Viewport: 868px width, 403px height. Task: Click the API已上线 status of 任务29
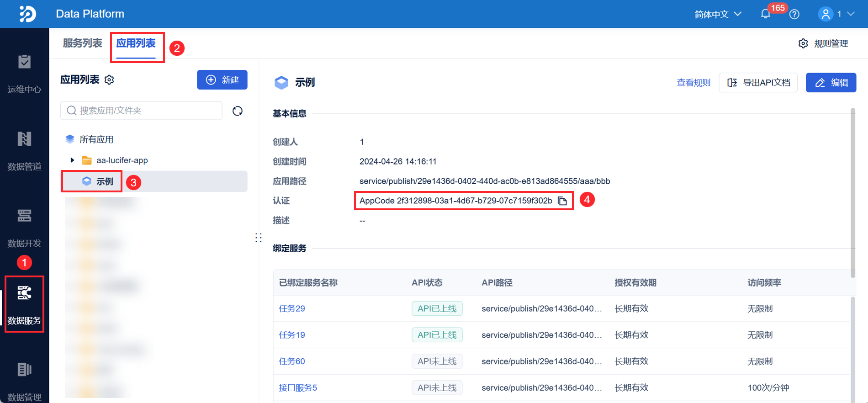437,308
